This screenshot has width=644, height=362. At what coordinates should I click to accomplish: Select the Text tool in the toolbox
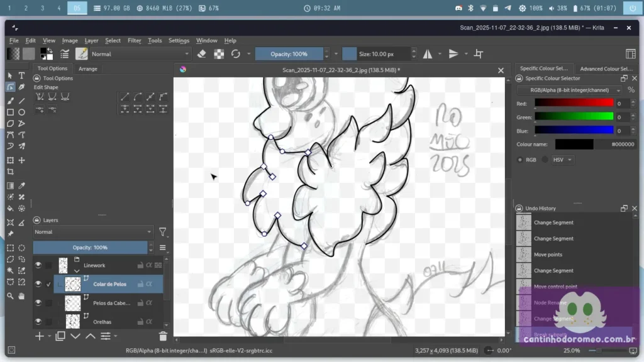(21, 75)
